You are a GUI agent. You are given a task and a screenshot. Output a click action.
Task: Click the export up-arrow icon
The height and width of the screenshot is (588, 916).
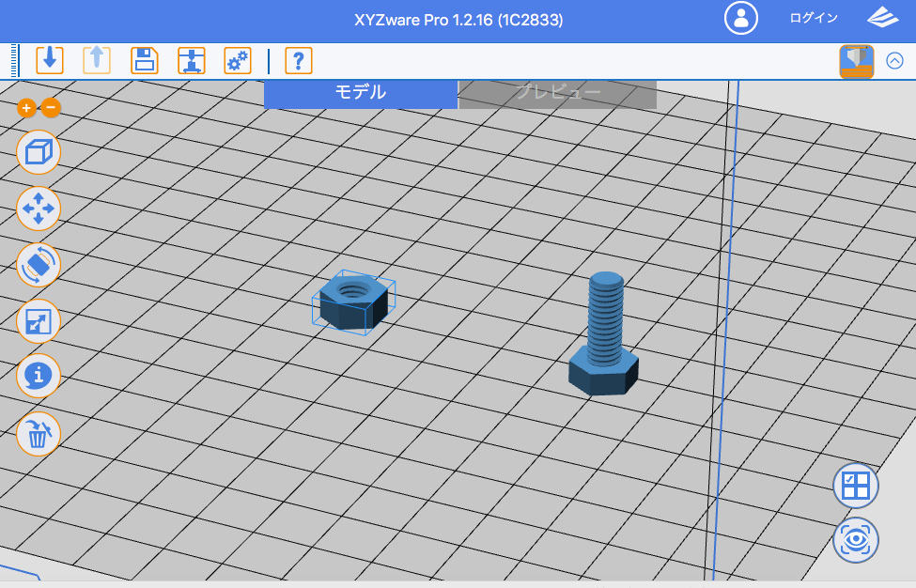97,60
